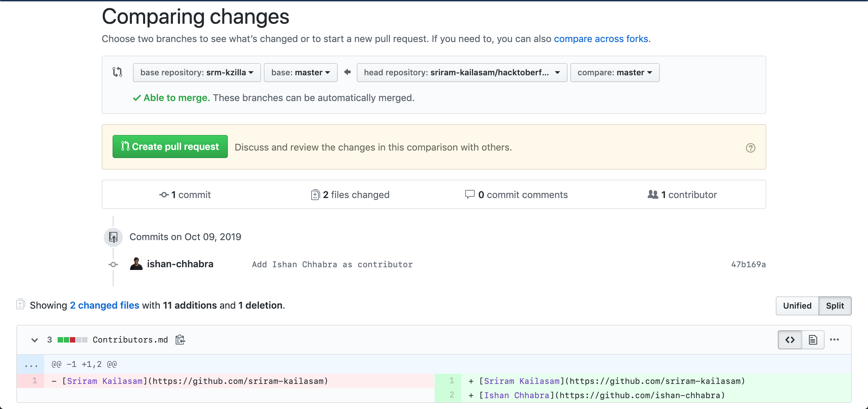Click the help question mark icon

coord(750,148)
